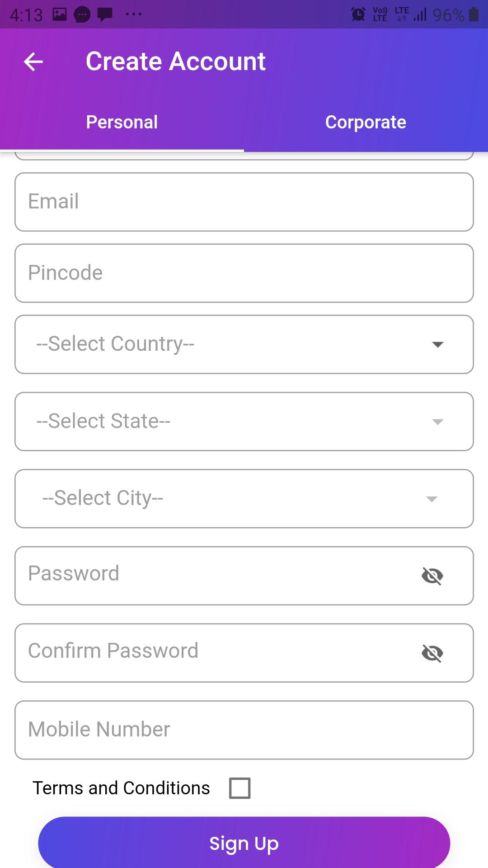The height and width of the screenshot is (868, 488).
Task: Tap the messenger chat notification icon
Action: pos(82,15)
